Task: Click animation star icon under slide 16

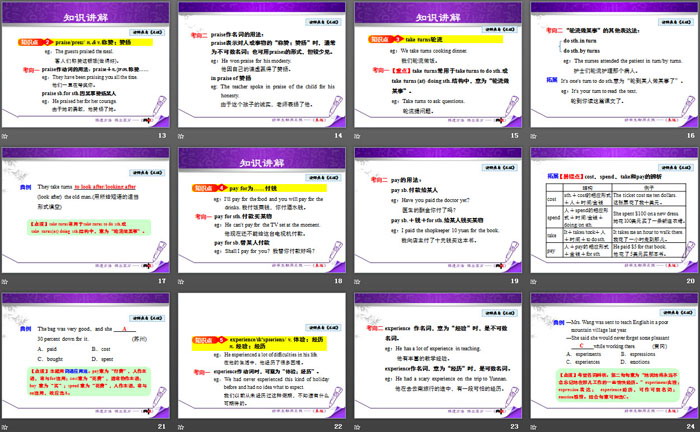Action: [x=533, y=136]
